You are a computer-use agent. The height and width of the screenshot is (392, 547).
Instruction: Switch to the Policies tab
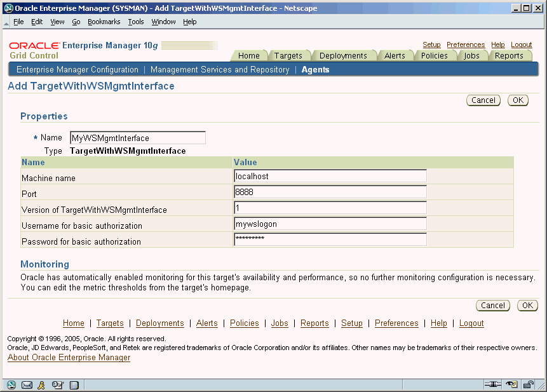click(x=435, y=56)
